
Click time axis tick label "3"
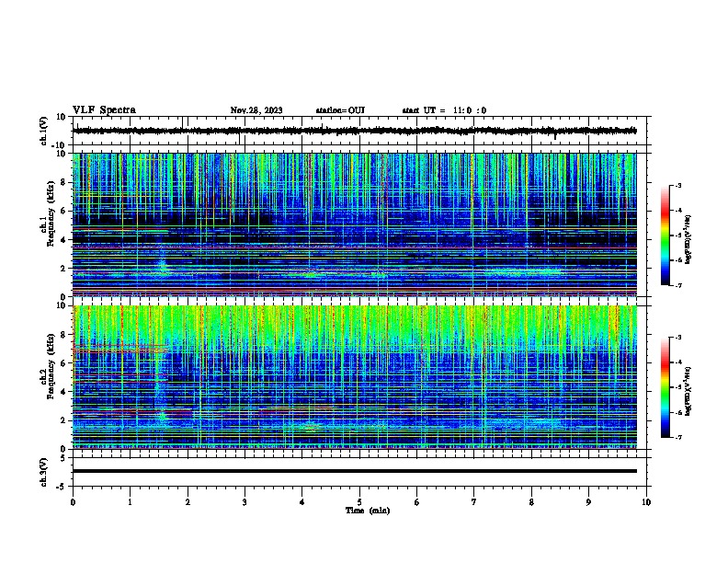pyautogui.click(x=245, y=502)
